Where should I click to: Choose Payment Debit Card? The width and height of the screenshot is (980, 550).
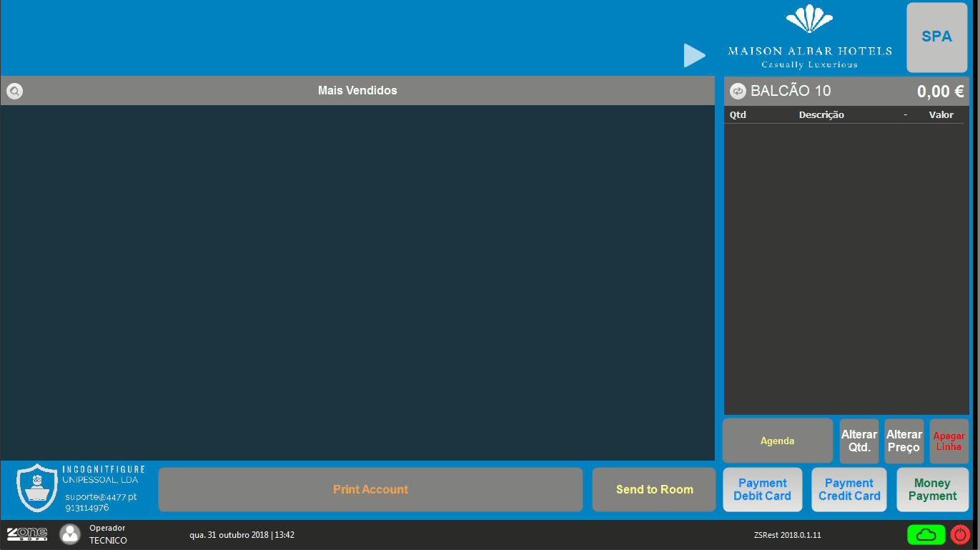762,489
